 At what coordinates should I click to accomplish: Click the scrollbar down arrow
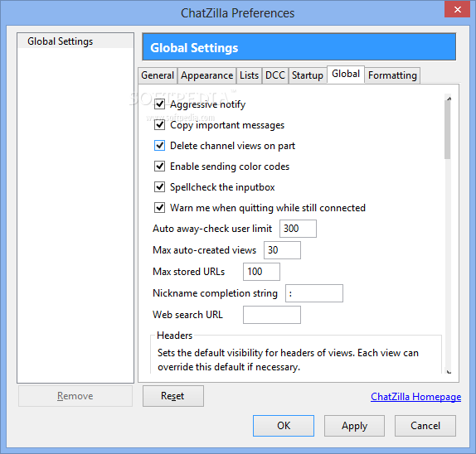449,372
